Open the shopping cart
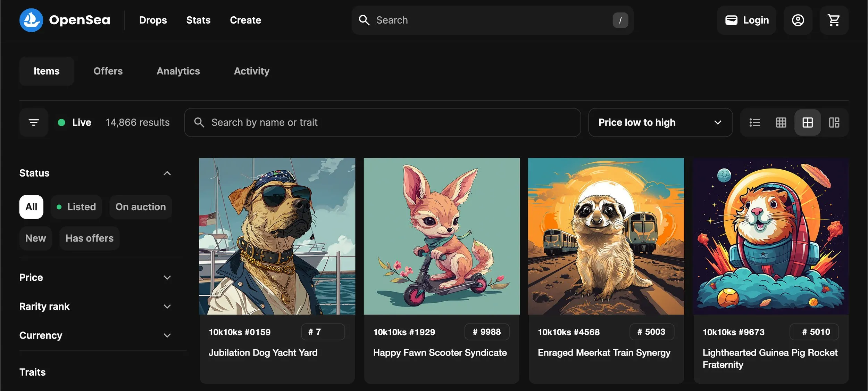This screenshot has height=391, width=868. pos(834,20)
